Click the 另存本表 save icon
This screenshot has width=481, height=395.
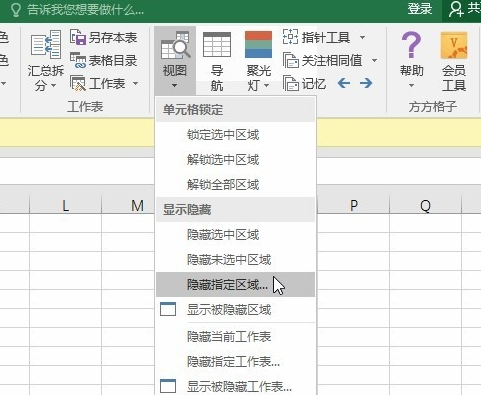point(78,37)
